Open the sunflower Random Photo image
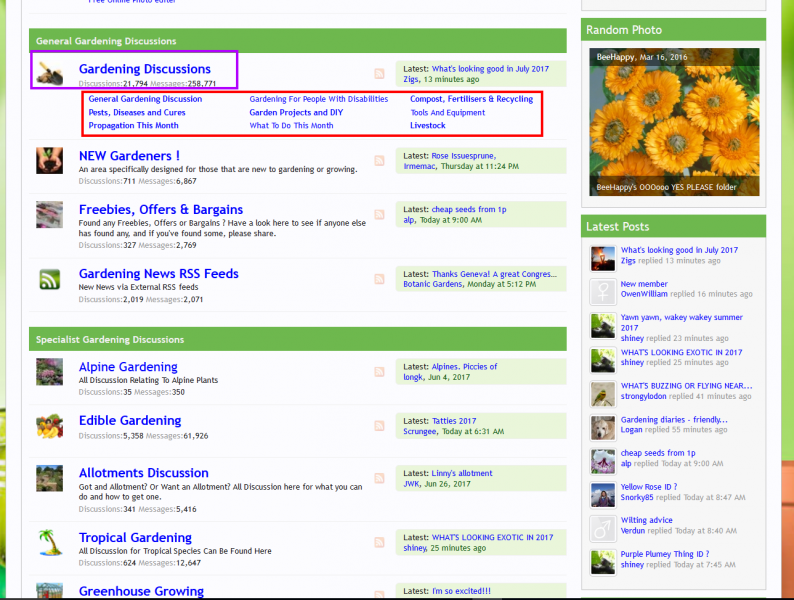Viewport: 794px width, 600px height. point(674,122)
